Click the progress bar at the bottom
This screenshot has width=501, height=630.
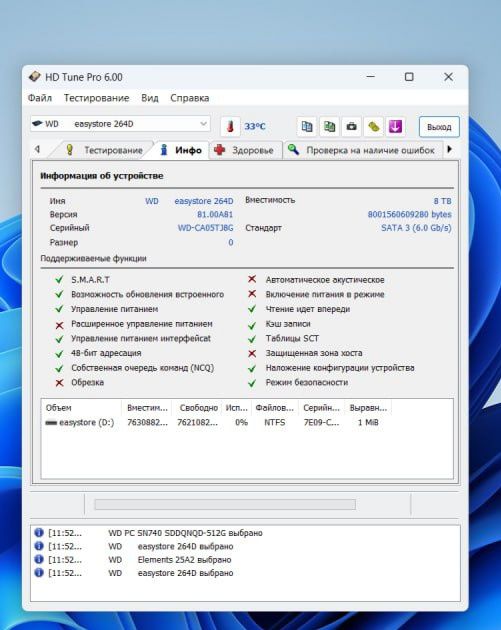pos(225,505)
